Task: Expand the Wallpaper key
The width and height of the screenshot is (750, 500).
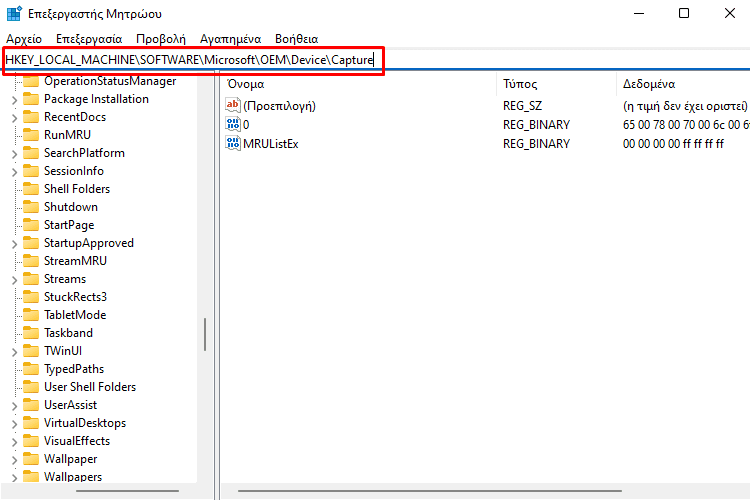Action: (x=14, y=460)
